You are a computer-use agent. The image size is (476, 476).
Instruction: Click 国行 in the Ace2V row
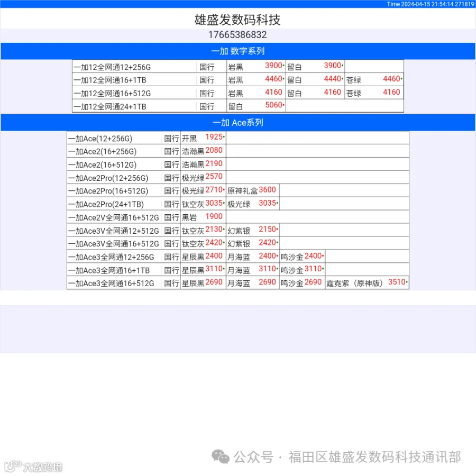click(x=171, y=218)
